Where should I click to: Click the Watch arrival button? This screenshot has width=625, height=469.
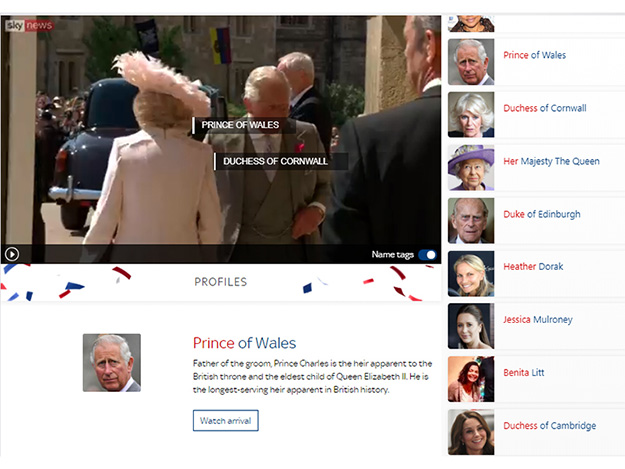226,420
